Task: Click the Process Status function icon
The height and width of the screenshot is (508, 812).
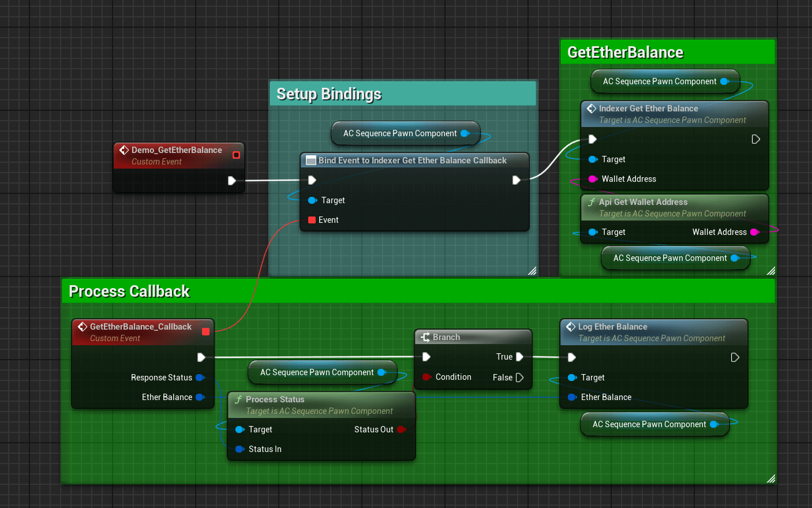Action: pyautogui.click(x=238, y=399)
